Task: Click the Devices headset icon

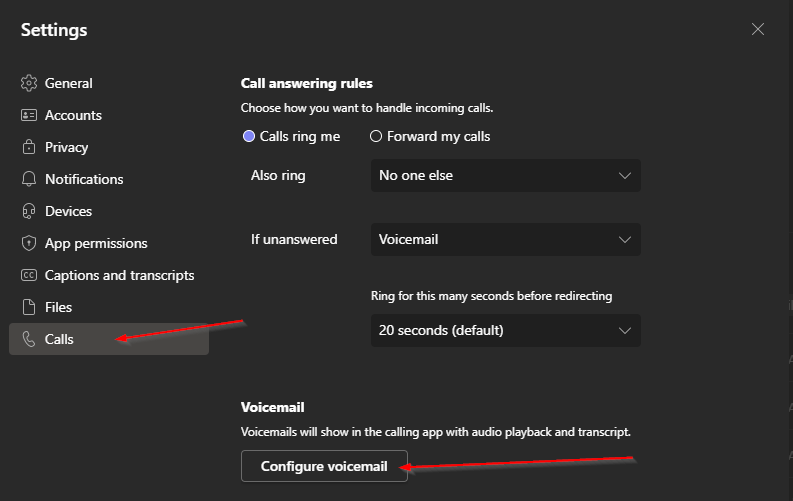Action: [x=29, y=211]
